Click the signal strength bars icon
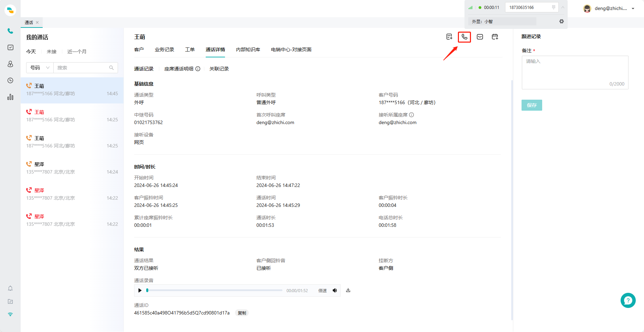This screenshot has width=644, height=332. (470, 8)
